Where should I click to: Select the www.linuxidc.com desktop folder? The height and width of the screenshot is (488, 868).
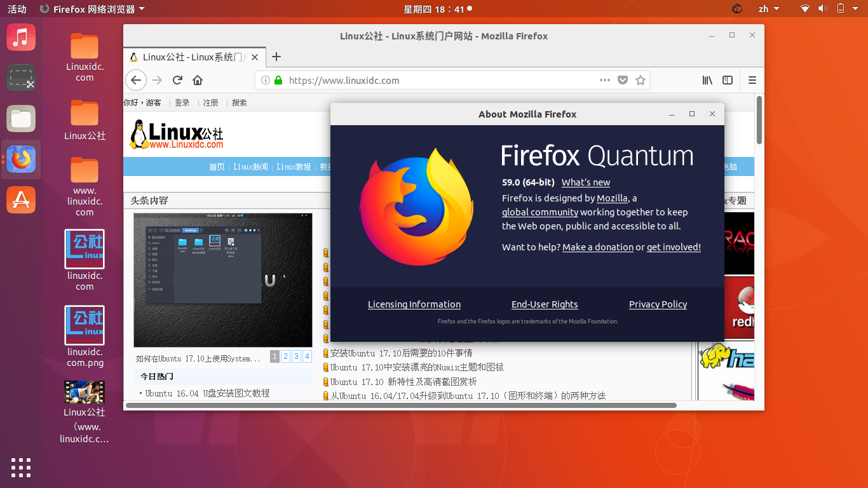(x=85, y=186)
